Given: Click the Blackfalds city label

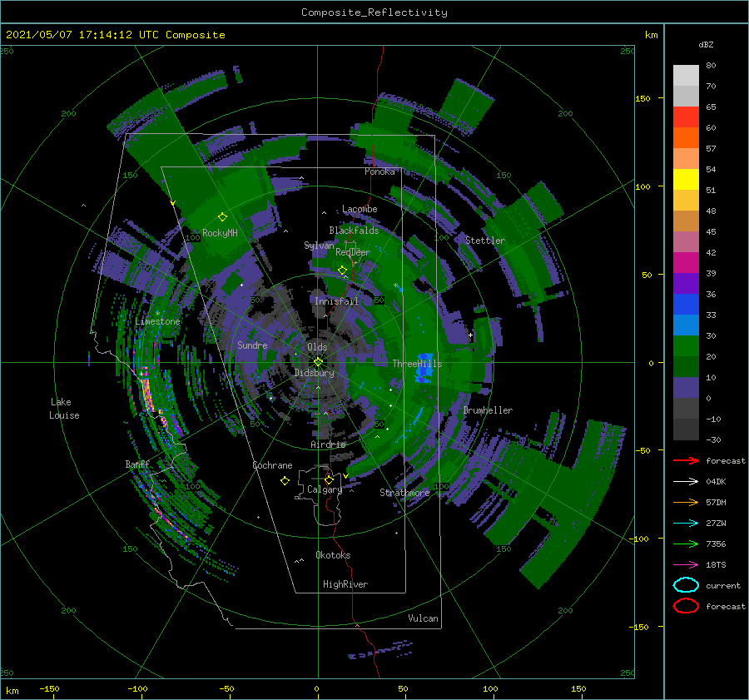Looking at the screenshot, I should pyautogui.click(x=354, y=231).
